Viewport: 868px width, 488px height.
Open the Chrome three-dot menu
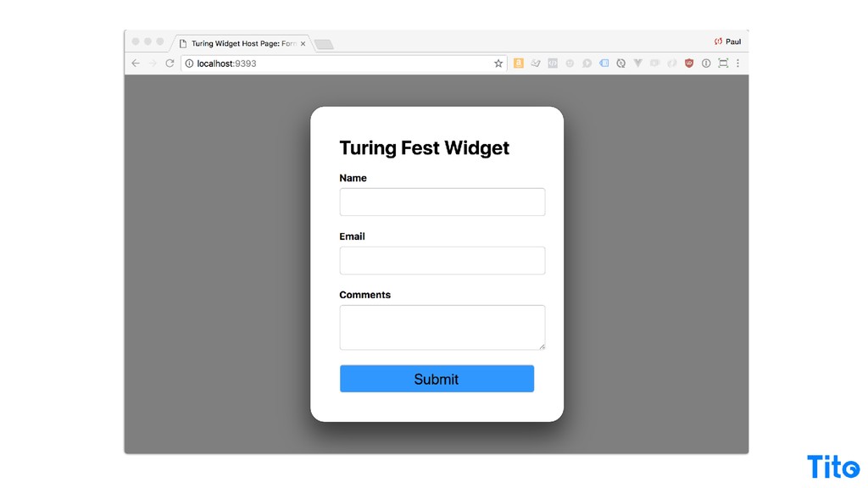pos(738,63)
